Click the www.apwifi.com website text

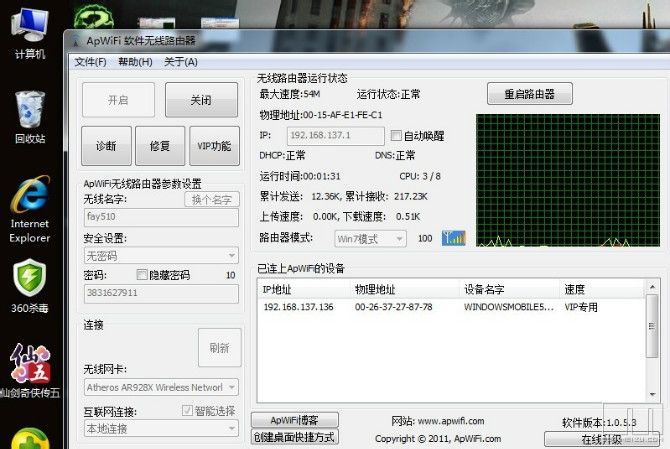[451, 421]
